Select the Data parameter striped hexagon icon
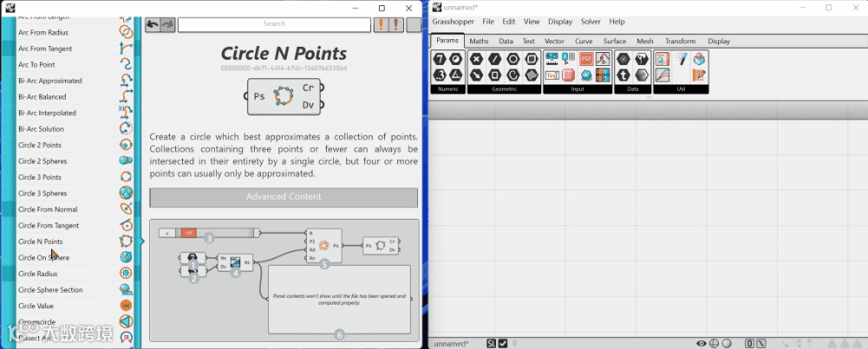 (623, 59)
